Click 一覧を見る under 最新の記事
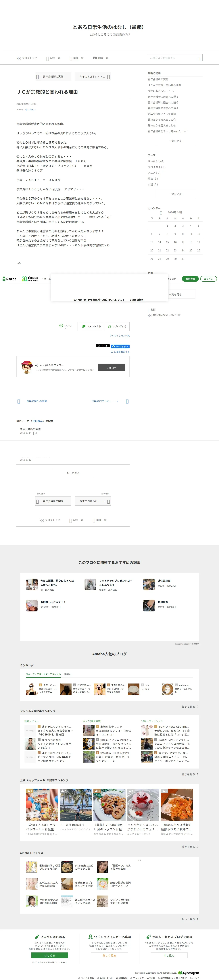The width and height of the screenshot is (219, 980). coord(175,141)
